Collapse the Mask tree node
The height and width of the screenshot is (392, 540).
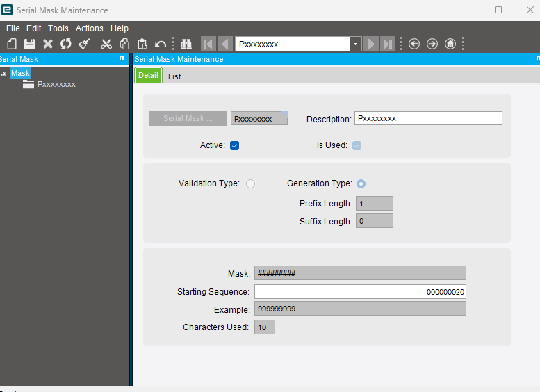click(x=4, y=73)
